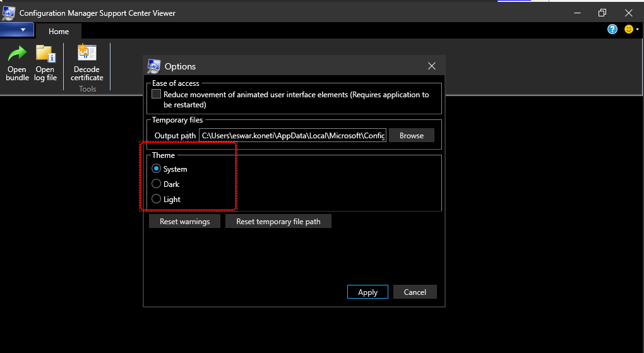Click inside the Output path text field

point(293,136)
